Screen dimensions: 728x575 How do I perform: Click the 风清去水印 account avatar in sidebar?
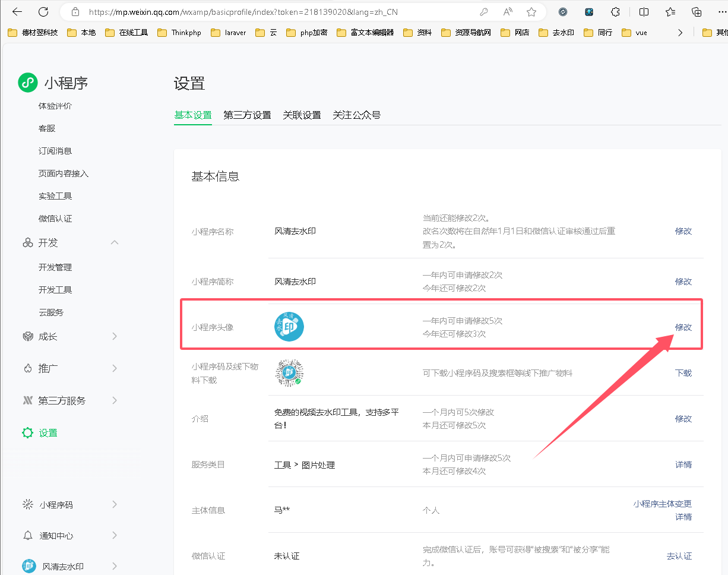29,566
